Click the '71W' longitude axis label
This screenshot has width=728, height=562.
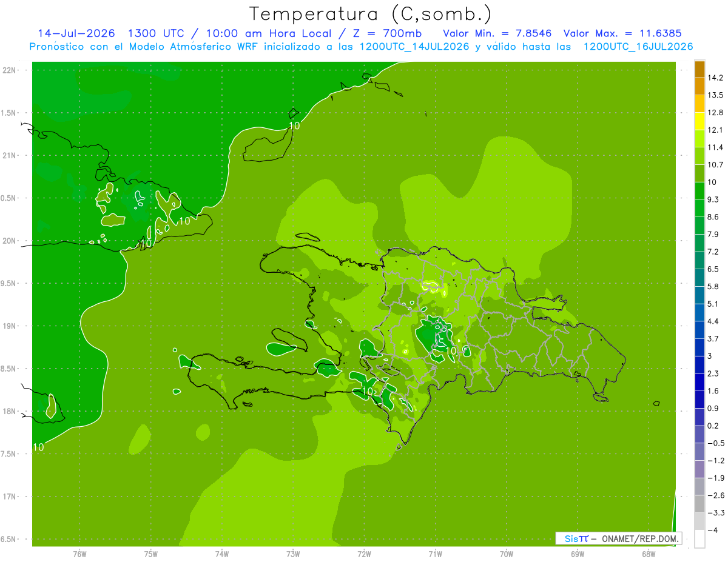pyautogui.click(x=435, y=554)
